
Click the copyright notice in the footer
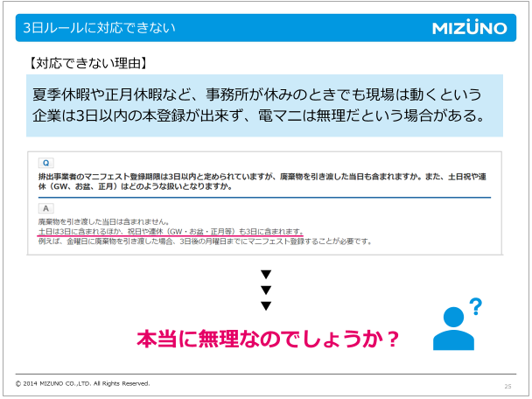[x=83, y=383]
